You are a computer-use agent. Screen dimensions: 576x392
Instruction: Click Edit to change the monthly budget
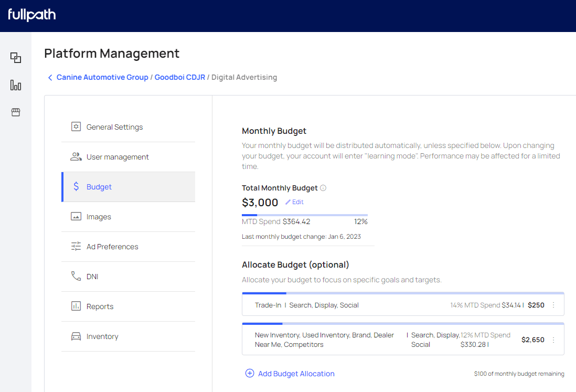pos(294,202)
